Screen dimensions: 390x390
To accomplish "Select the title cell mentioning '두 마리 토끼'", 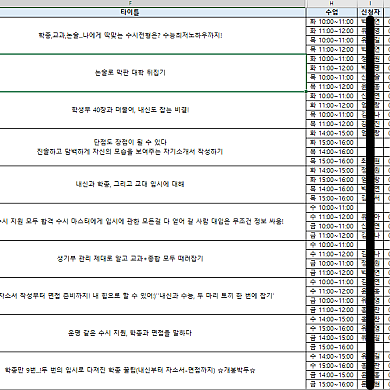I will 153,296.
